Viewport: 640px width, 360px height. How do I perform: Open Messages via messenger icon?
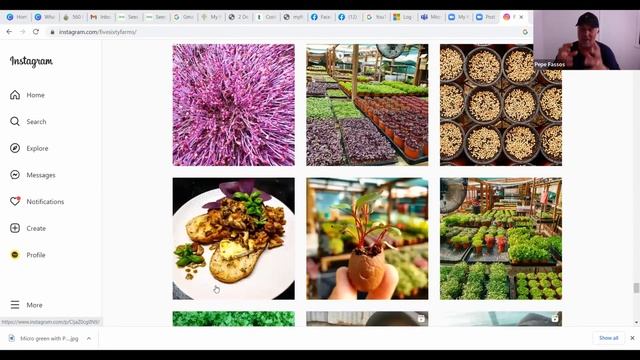coord(15,175)
